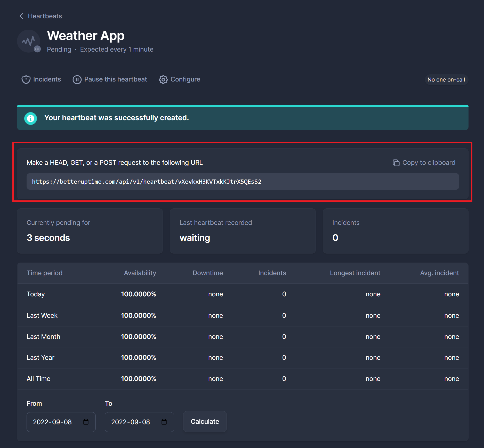Click the Configure gear icon

point(163,80)
